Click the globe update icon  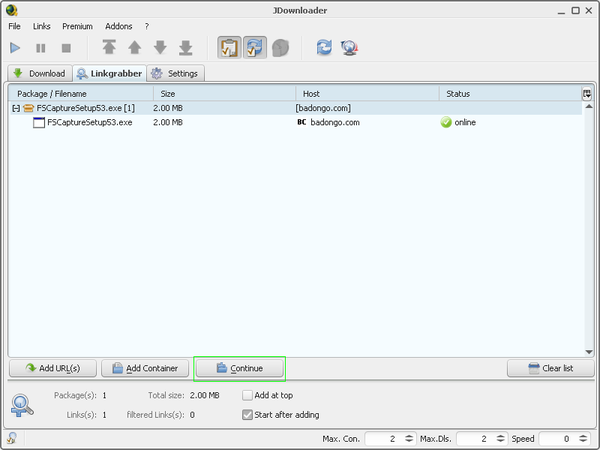point(349,48)
